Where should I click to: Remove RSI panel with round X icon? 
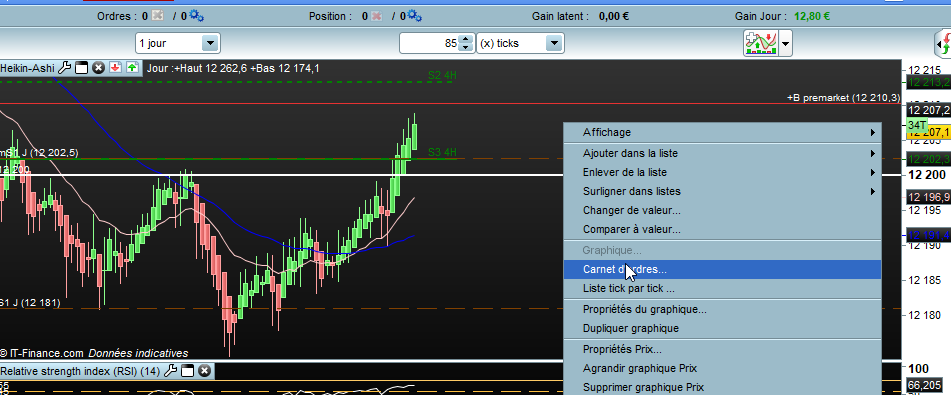click(205, 371)
